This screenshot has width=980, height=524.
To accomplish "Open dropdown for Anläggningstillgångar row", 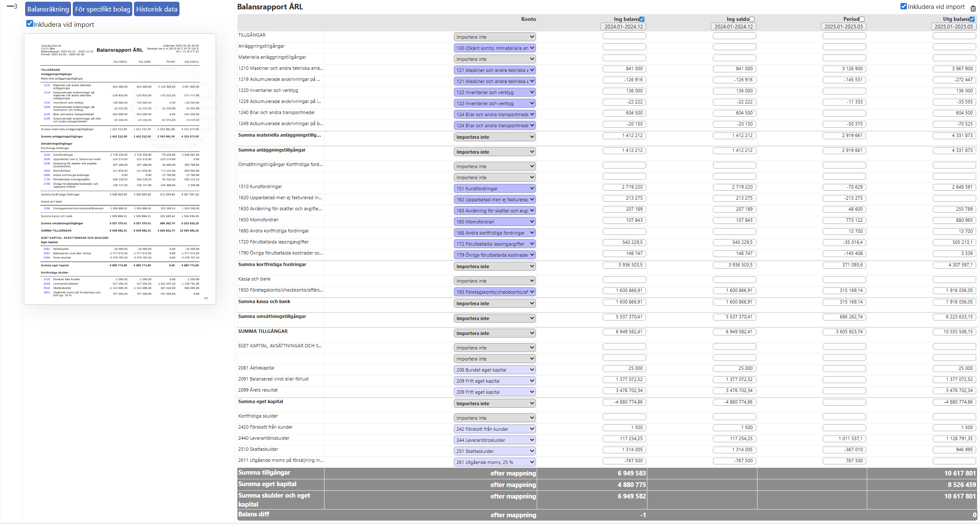I will (494, 48).
